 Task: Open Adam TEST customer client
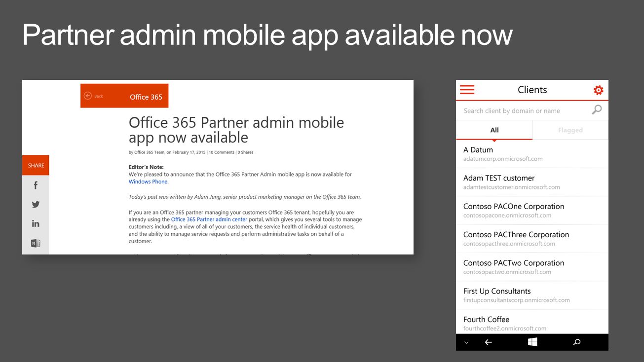pyautogui.click(x=532, y=182)
